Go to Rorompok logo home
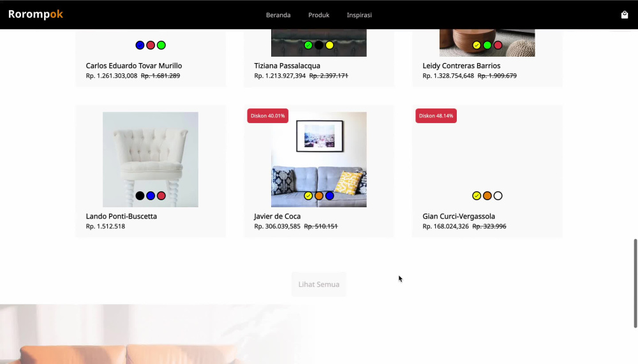Image resolution: width=638 pixels, height=364 pixels. (35, 14)
